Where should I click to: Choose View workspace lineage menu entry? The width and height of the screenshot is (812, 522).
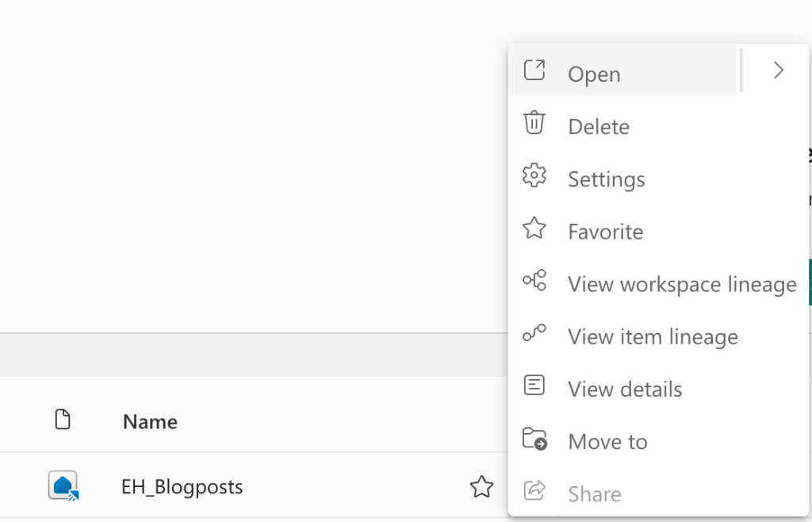[x=682, y=284]
